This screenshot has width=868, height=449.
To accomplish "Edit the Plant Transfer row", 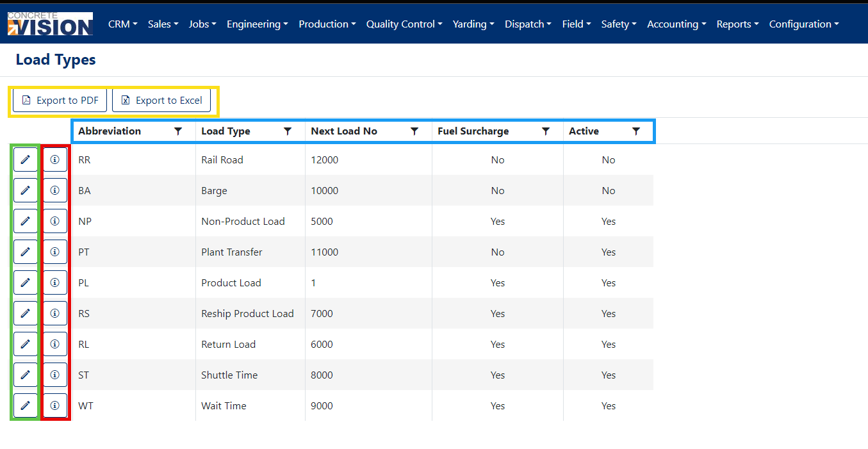I will (x=26, y=252).
